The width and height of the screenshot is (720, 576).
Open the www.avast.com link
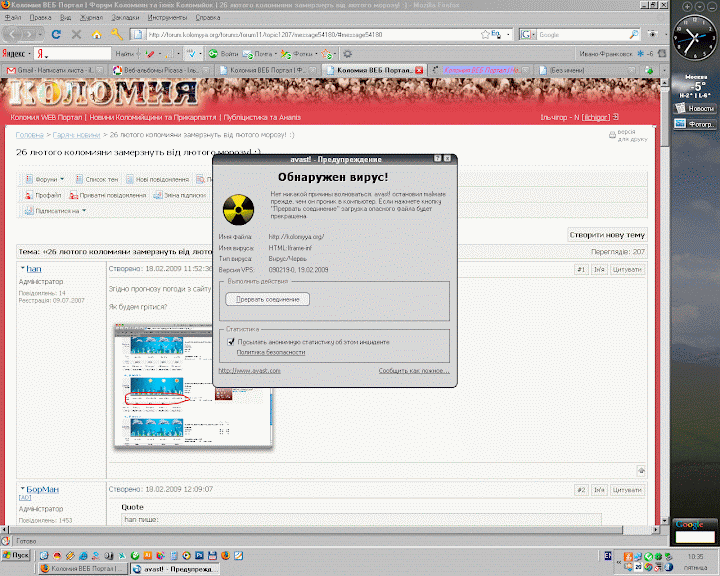click(x=249, y=370)
